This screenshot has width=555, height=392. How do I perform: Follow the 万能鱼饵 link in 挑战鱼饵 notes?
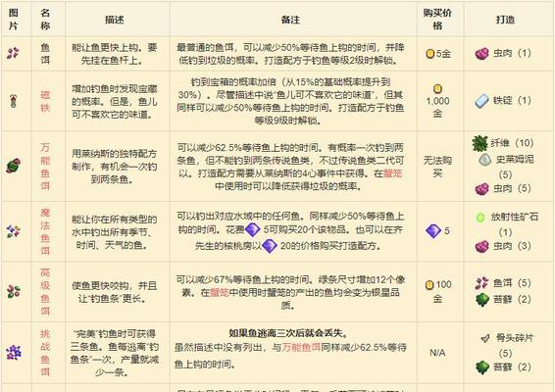(301, 348)
